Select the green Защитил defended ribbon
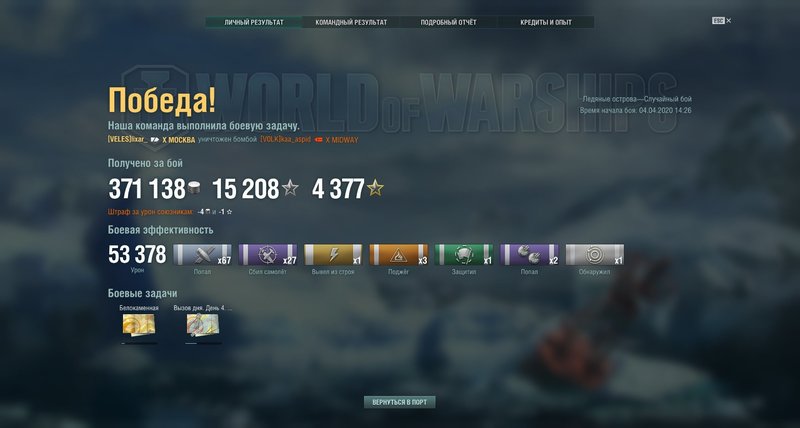Screen dimensions: 800x428 click(x=464, y=255)
